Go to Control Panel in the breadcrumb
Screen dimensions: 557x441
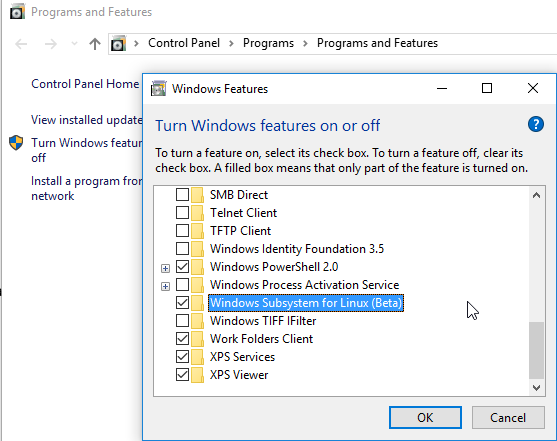[184, 43]
